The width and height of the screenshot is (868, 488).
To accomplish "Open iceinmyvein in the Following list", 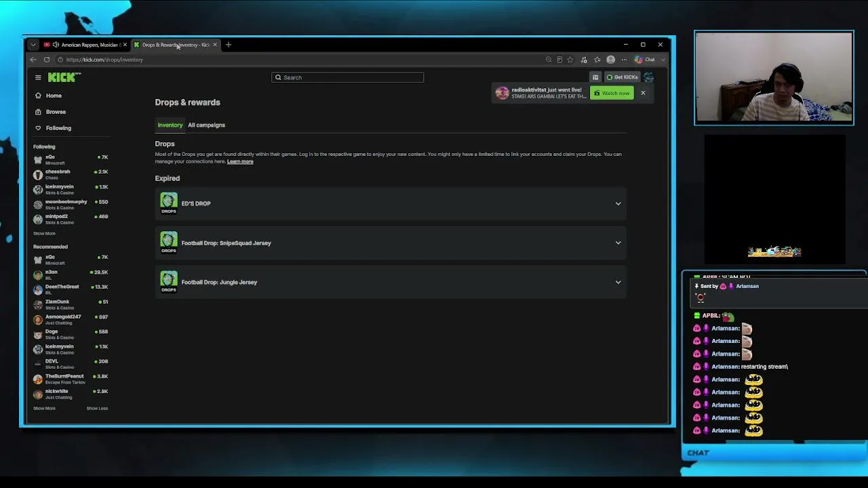I will [71, 189].
